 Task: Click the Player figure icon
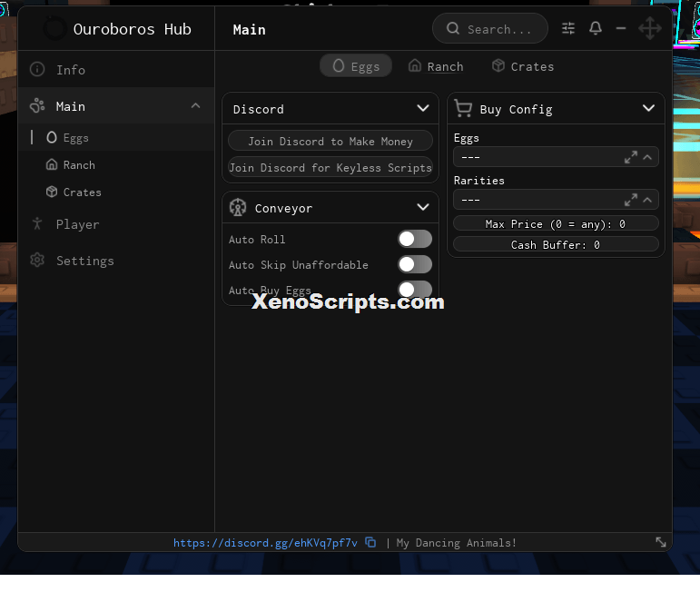[x=37, y=223]
